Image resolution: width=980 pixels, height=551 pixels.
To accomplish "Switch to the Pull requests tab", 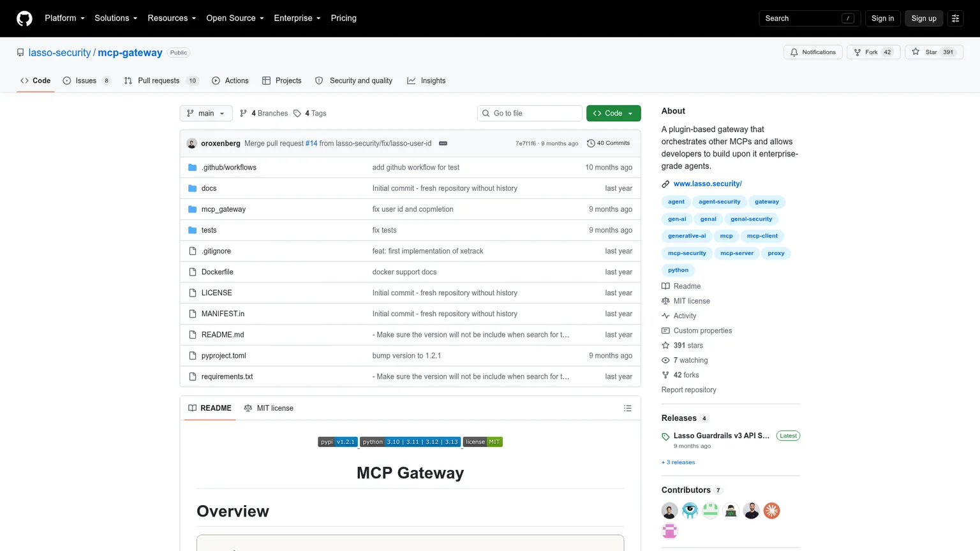I will [161, 81].
